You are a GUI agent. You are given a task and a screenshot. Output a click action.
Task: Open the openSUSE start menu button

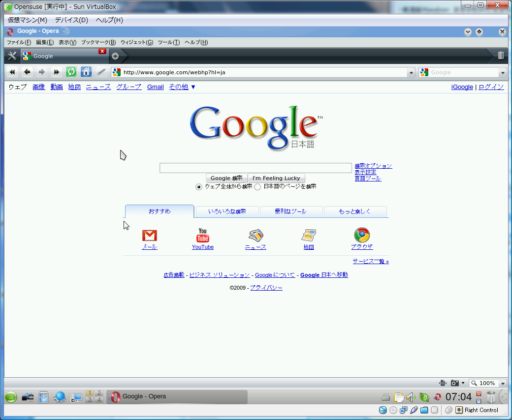(11, 397)
